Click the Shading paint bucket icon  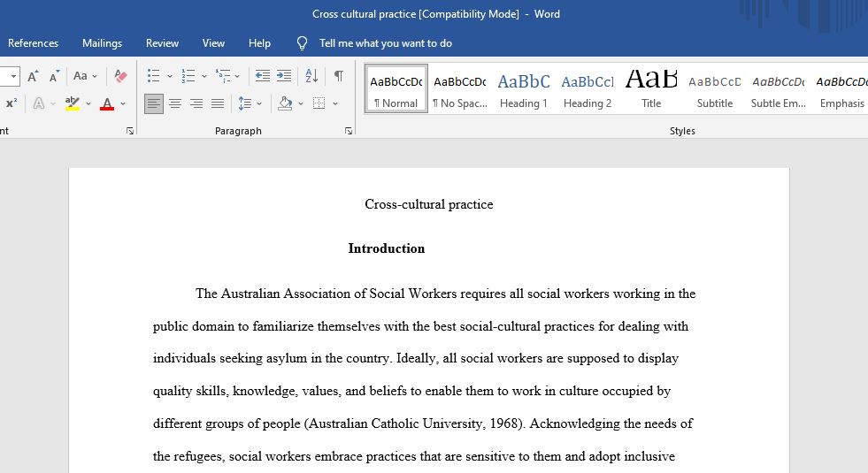(285, 103)
